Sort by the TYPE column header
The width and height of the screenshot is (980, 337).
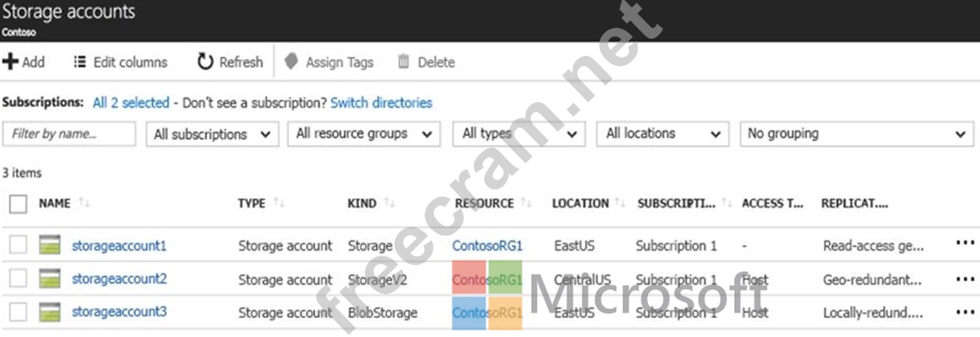click(x=252, y=204)
